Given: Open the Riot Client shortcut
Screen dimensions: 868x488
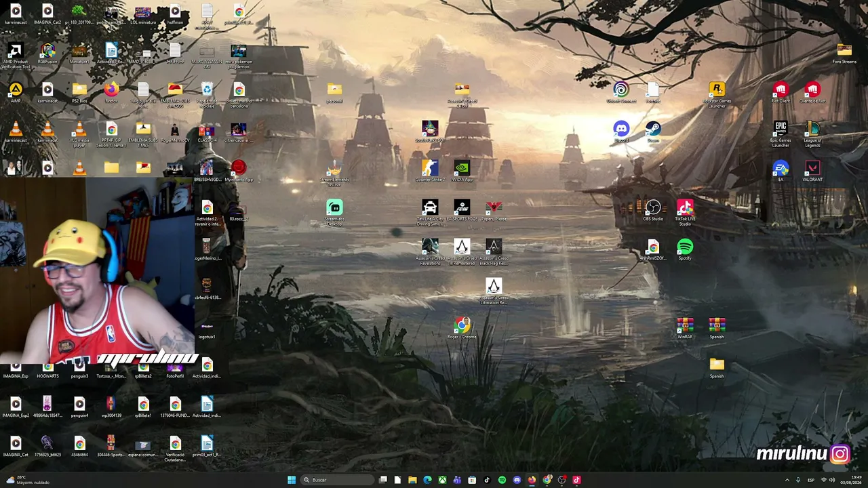Looking at the screenshot, I should point(781,94).
